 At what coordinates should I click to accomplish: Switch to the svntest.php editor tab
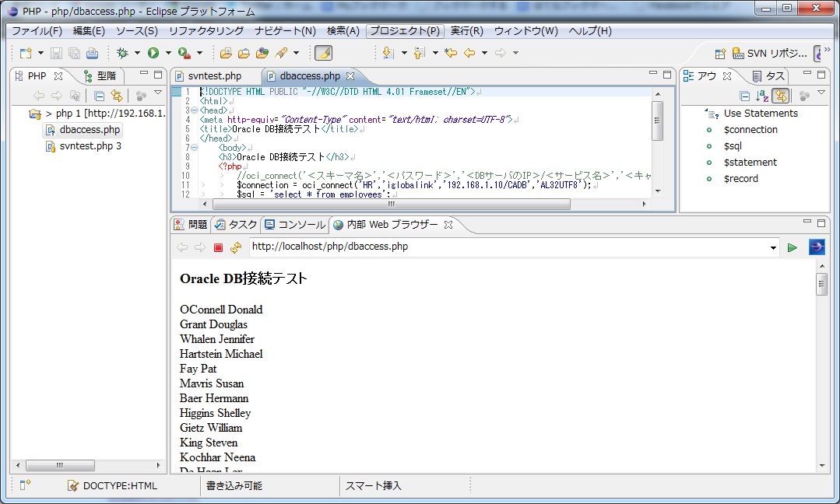click(x=215, y=76)
